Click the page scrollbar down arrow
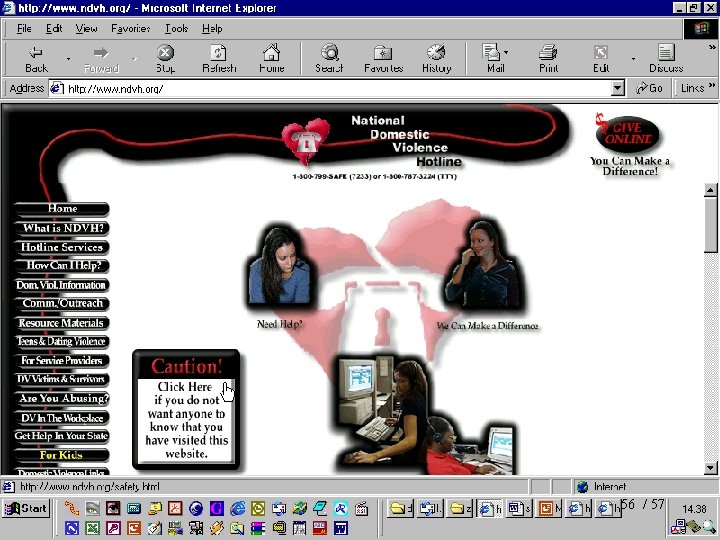Viewport: 720px width, 540px height. (x=710, y=468)
